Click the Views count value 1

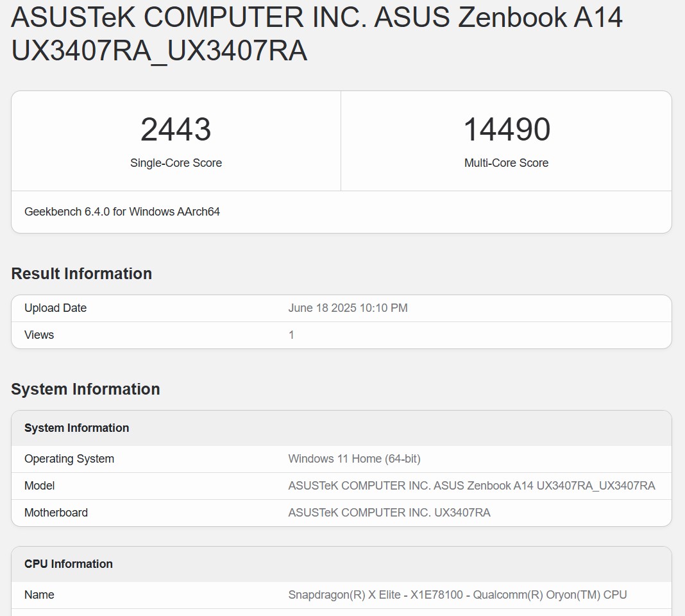(x=291, y=335)
